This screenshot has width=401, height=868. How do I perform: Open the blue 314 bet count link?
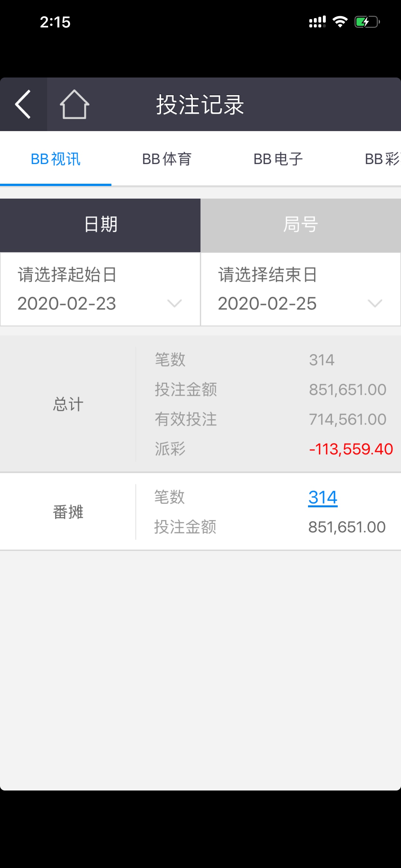323,497
